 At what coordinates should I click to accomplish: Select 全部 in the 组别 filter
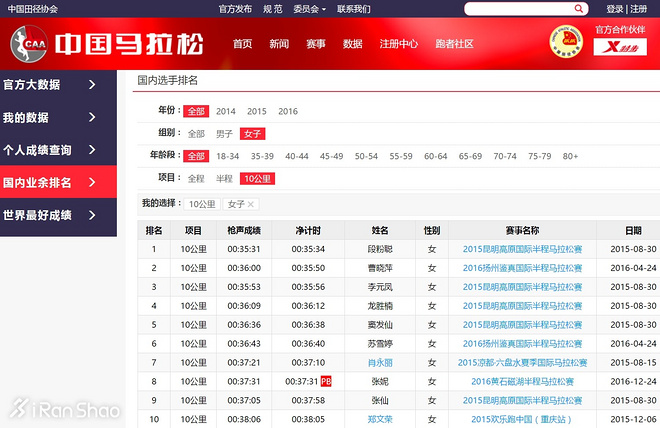pos(196,134)
